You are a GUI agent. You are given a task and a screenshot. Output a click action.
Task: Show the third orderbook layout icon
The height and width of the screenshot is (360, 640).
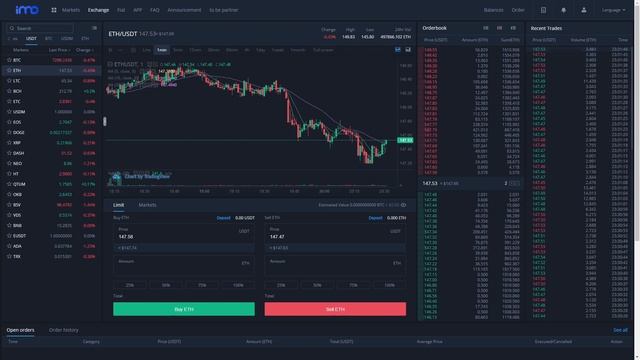[513, 28]
